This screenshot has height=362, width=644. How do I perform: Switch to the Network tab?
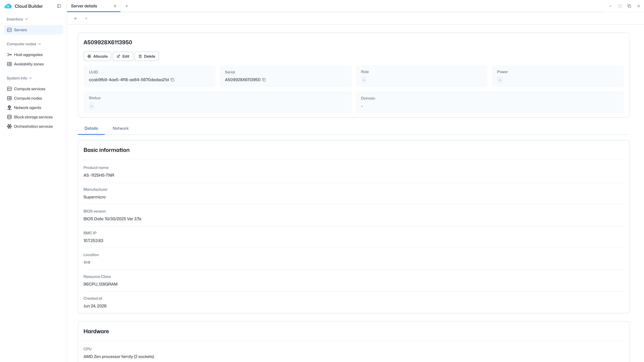121,128
